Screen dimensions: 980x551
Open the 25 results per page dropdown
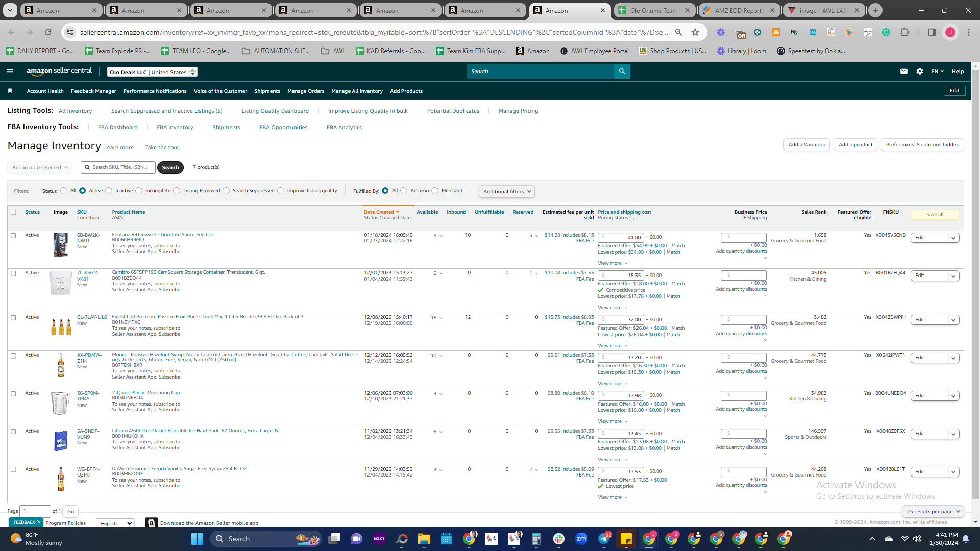[933, 512]
